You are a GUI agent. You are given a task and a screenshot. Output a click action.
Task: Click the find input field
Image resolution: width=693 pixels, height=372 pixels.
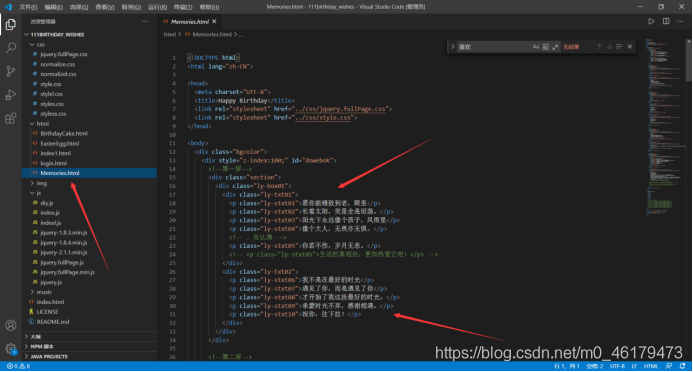(x=493, y=46)
